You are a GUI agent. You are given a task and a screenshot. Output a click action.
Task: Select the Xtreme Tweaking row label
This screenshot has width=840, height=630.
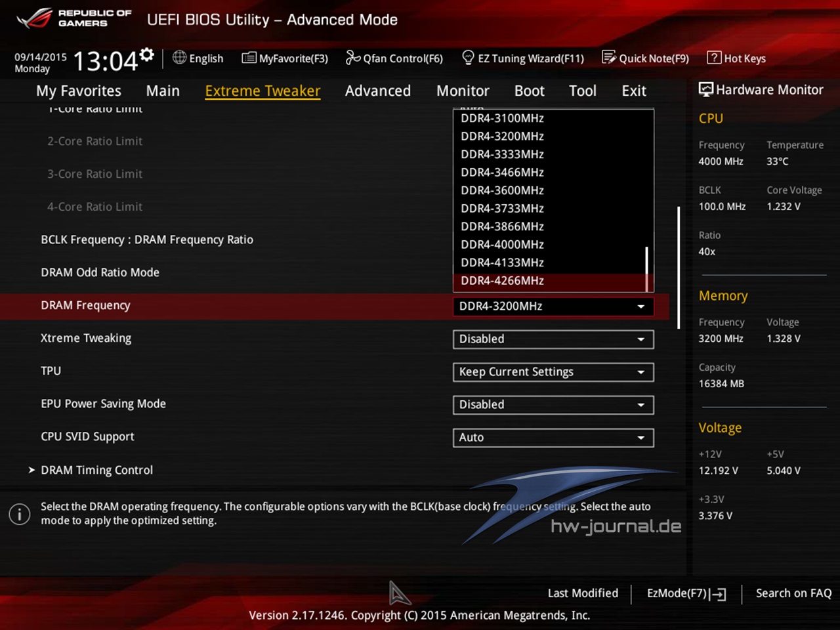pos(86,338)
